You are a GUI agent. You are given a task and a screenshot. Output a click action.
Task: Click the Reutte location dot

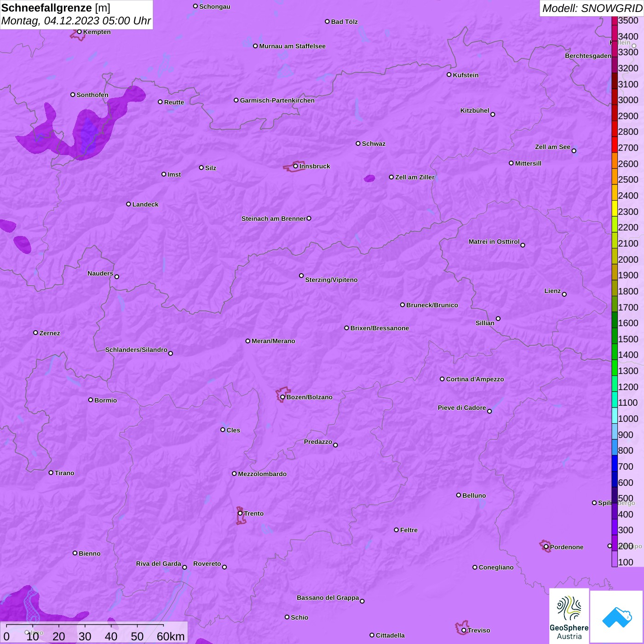point(160,102)
